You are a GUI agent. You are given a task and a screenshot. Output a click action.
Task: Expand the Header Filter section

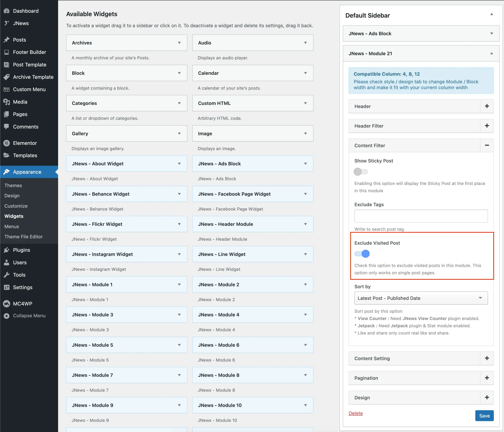point(487,126)
